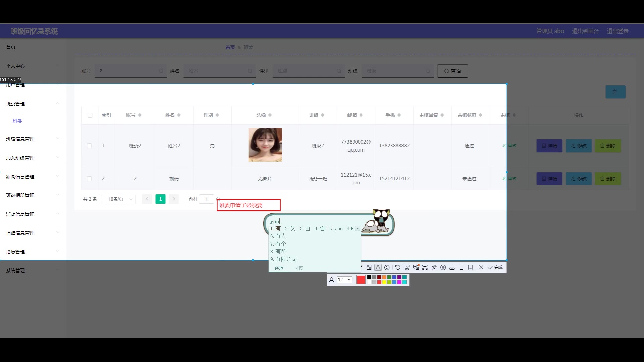Click the translate text icon
The image size is (644, 362).
(x=416, y=267)
